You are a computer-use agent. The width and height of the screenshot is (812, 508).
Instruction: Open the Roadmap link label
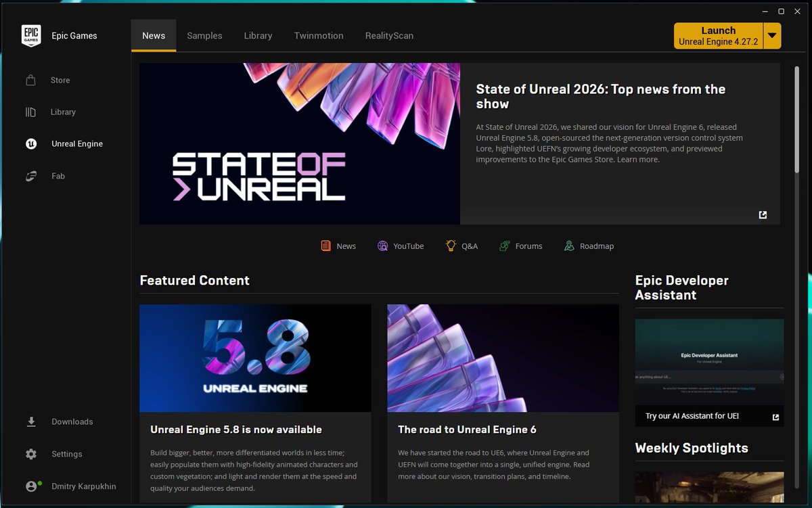point(597,246)
